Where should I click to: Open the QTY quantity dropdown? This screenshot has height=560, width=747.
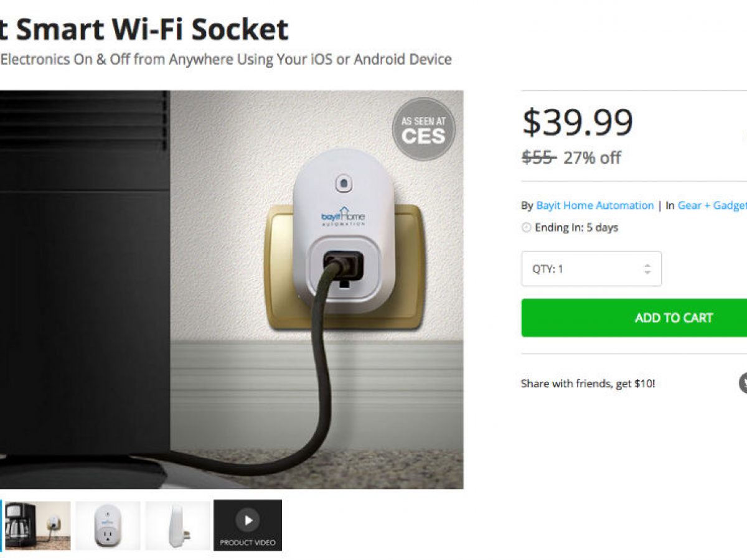coord(591,269)
